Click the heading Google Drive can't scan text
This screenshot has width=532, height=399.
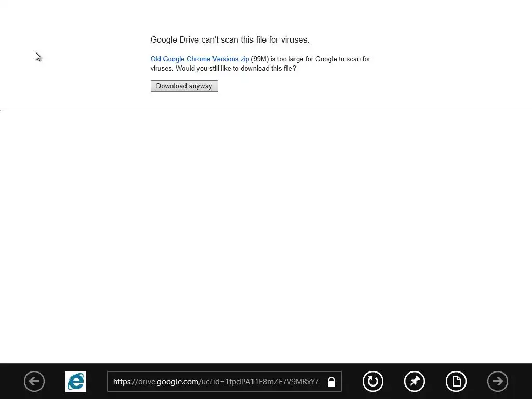[x=230, y=39]
